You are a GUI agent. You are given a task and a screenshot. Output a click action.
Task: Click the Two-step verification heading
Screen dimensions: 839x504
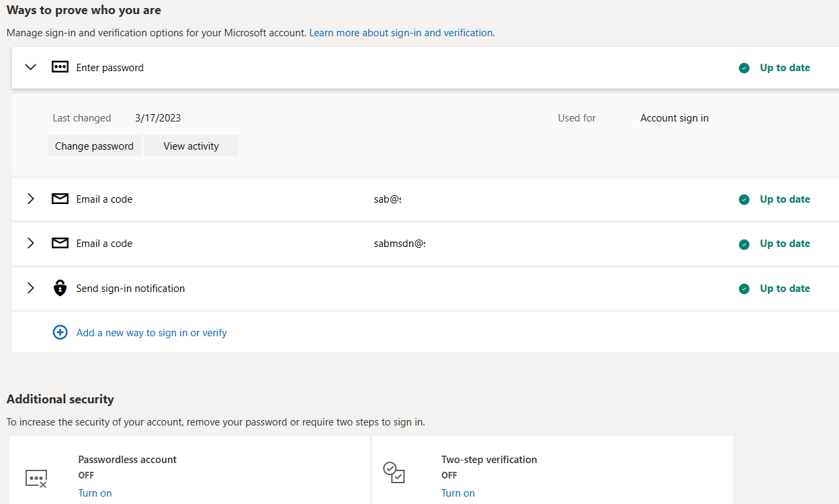[489, 460]
